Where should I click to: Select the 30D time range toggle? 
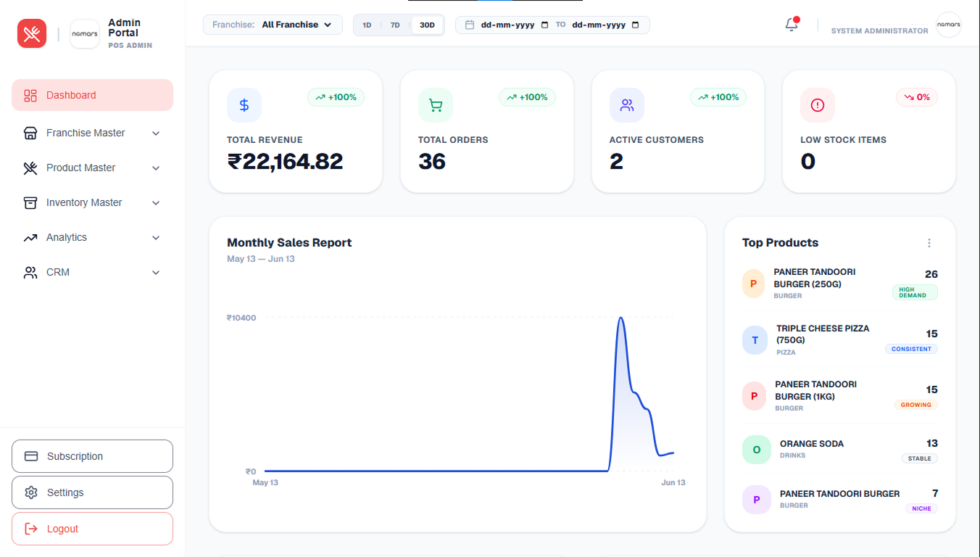tap(428, 25)
